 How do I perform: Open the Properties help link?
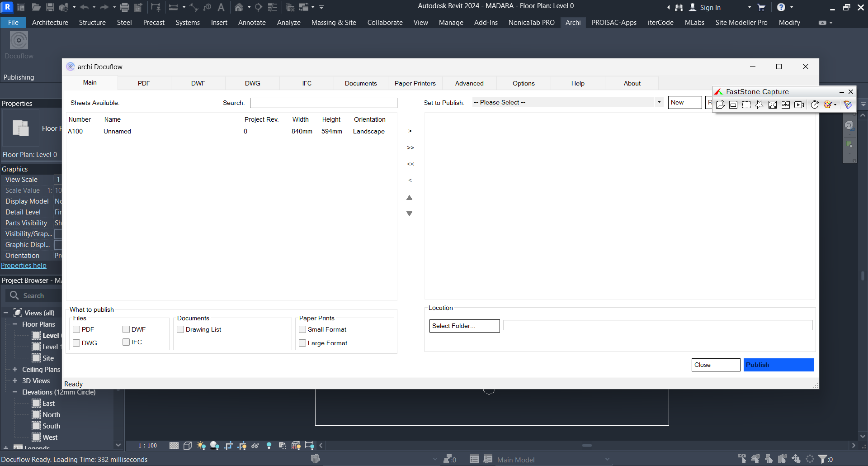24,266
